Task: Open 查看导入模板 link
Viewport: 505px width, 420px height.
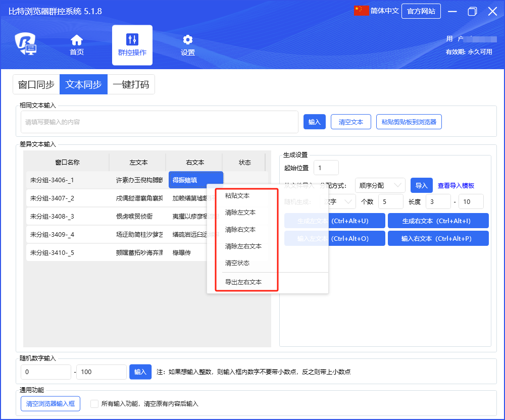Action: pyautogui.click(x=456, y=185)
